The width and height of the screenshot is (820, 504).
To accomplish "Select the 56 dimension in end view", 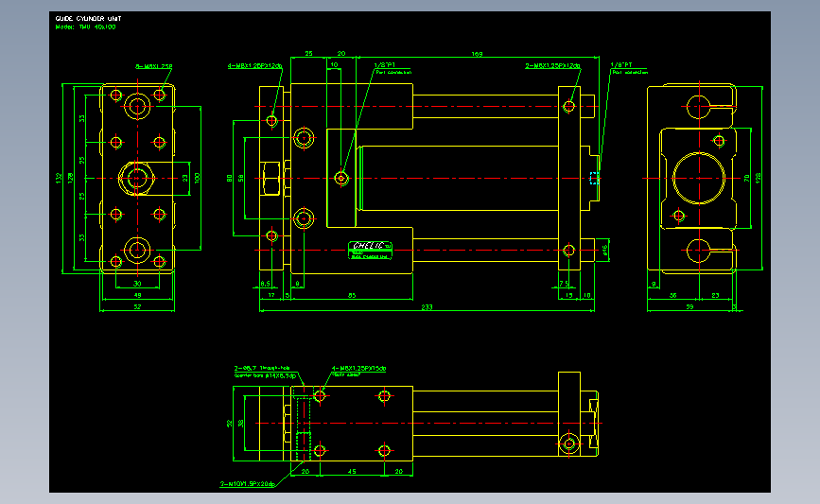I will (673, 295).
